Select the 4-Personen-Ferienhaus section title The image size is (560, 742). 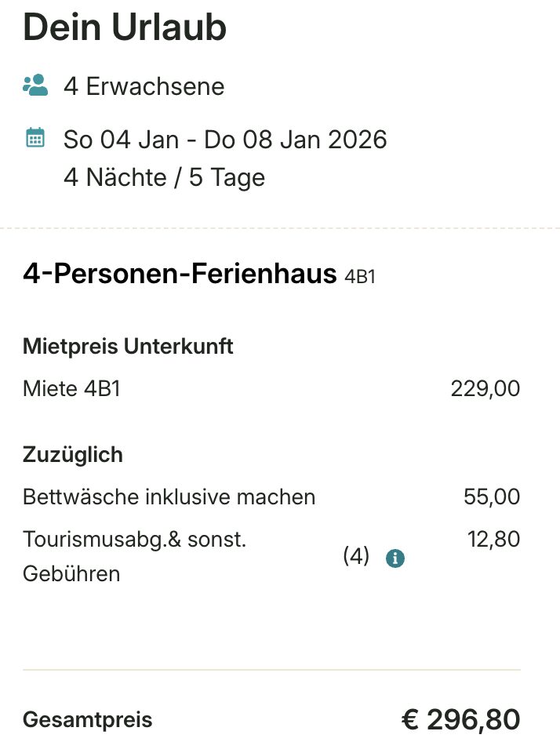pyautogui.click(x=178, y=275)
